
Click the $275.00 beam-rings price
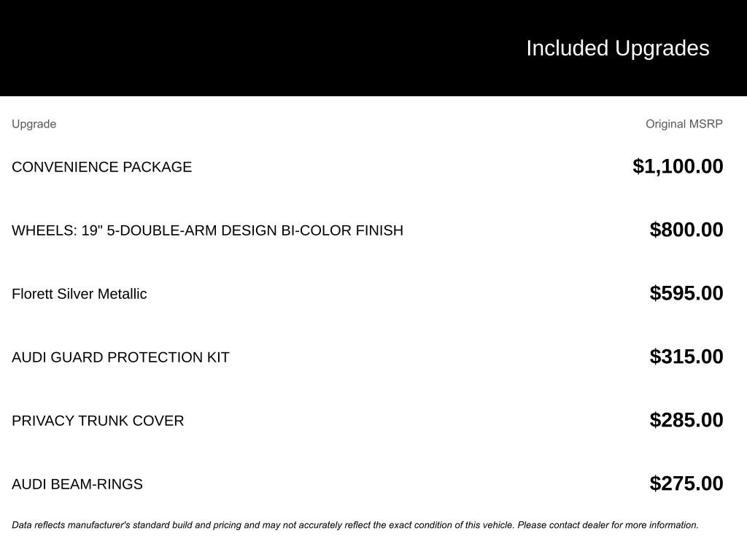click(x=686, y=483)
